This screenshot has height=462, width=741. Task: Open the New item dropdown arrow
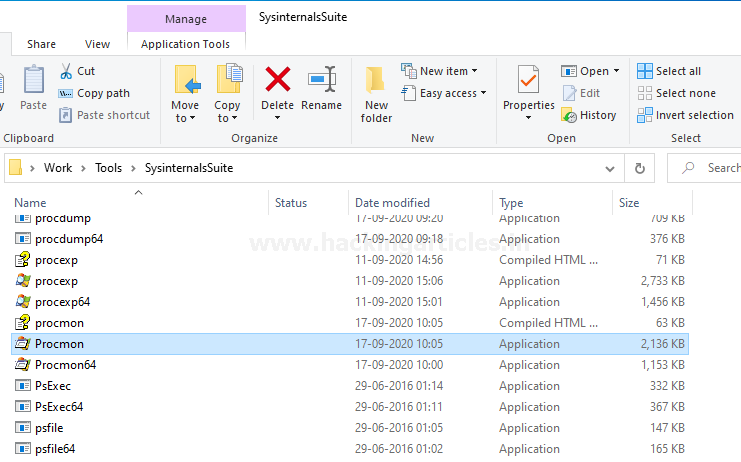pyautogui.click(x=474, y=71)
